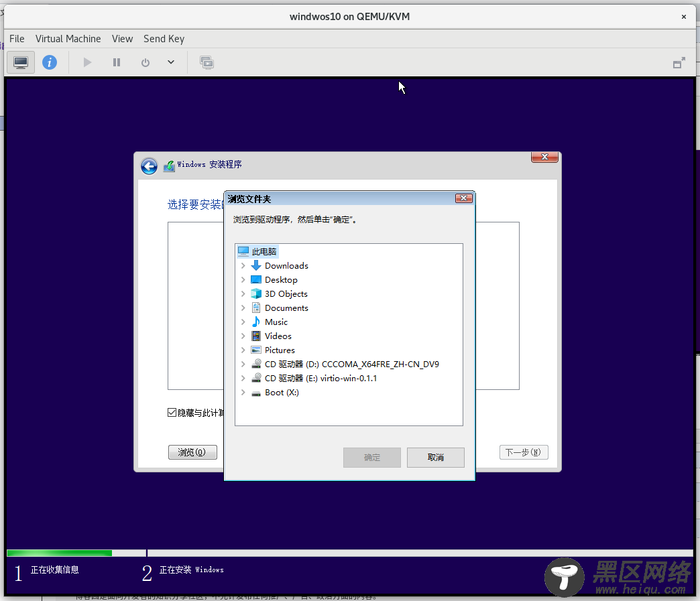The width and height of the screenshot is (700, 601).
Task: Expand the CD drive D: node
Action: [243, 364]
